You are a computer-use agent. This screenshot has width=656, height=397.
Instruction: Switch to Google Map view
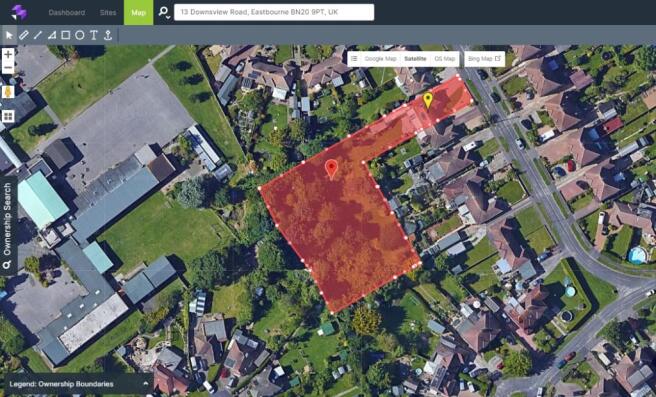[380, 59]
